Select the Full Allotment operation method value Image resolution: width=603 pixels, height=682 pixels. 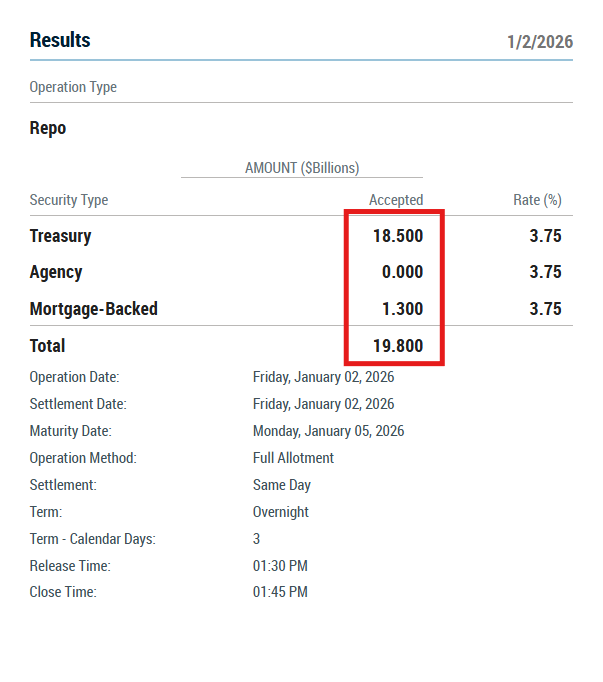pos(293,458)
